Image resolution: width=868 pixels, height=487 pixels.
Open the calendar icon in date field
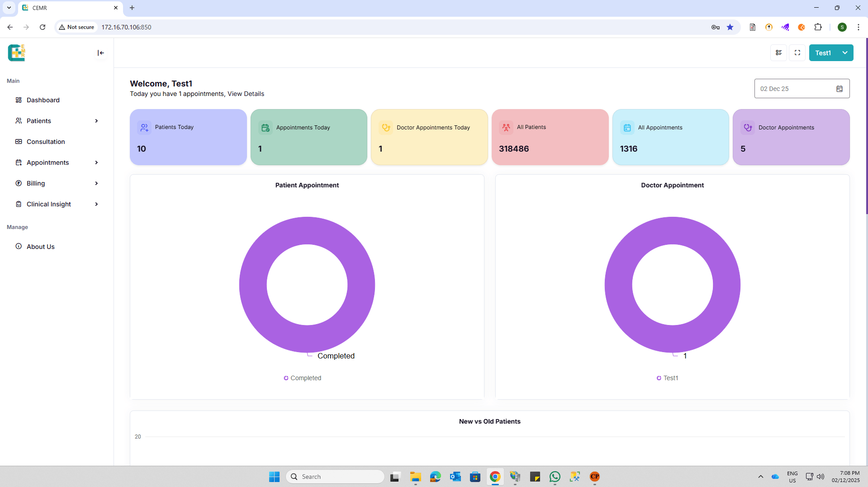coord(840,89)
